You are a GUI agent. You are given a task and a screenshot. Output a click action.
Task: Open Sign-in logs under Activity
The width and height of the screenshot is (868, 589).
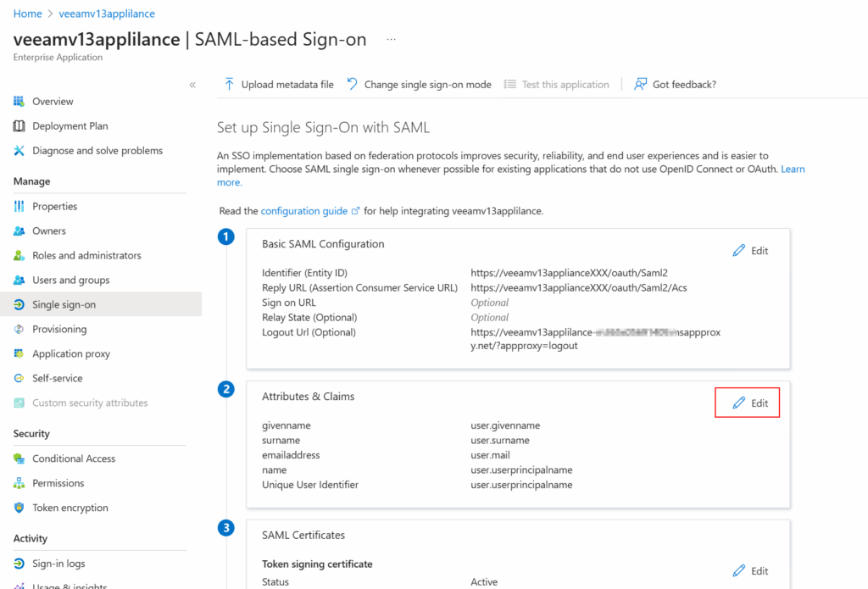58,564
